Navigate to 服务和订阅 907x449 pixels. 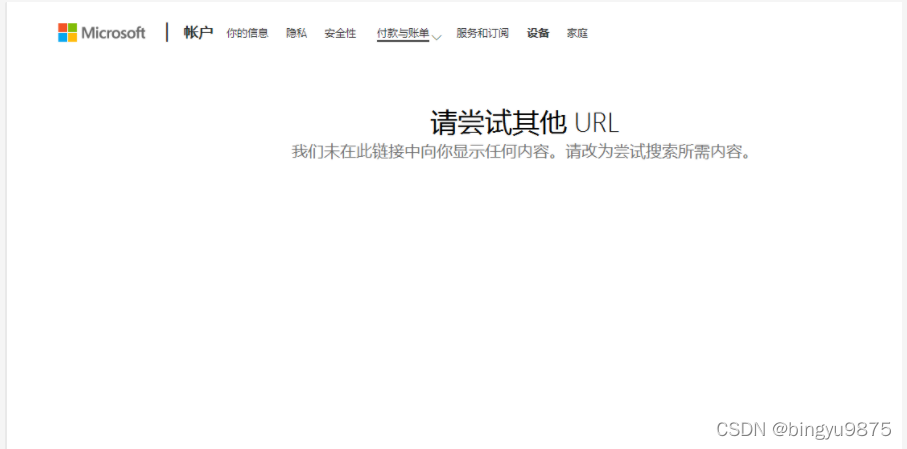tap(482, 34)
